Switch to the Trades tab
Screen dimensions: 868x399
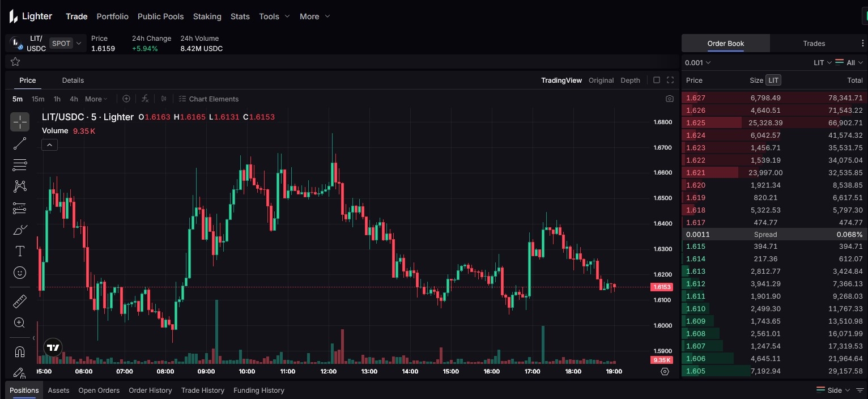point(814,43)
